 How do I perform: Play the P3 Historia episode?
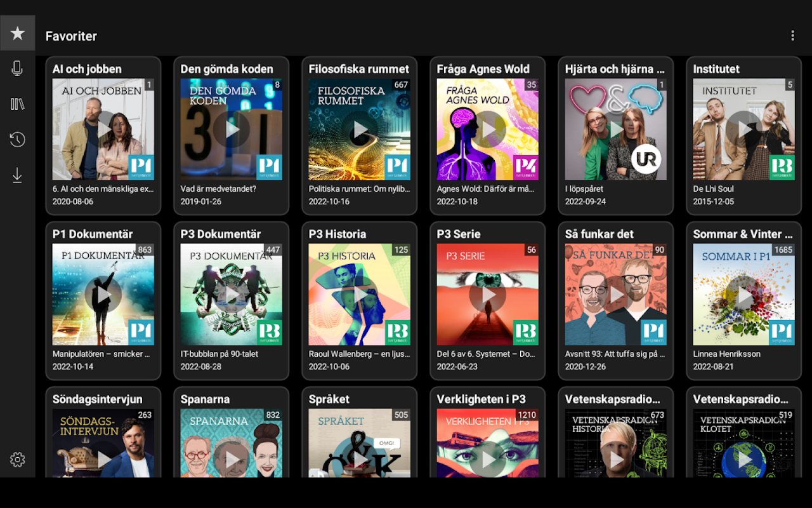[x=360, y=295]
